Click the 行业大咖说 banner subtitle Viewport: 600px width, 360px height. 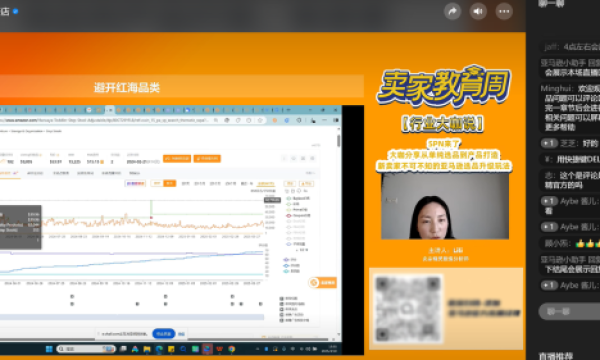[442, 124]
